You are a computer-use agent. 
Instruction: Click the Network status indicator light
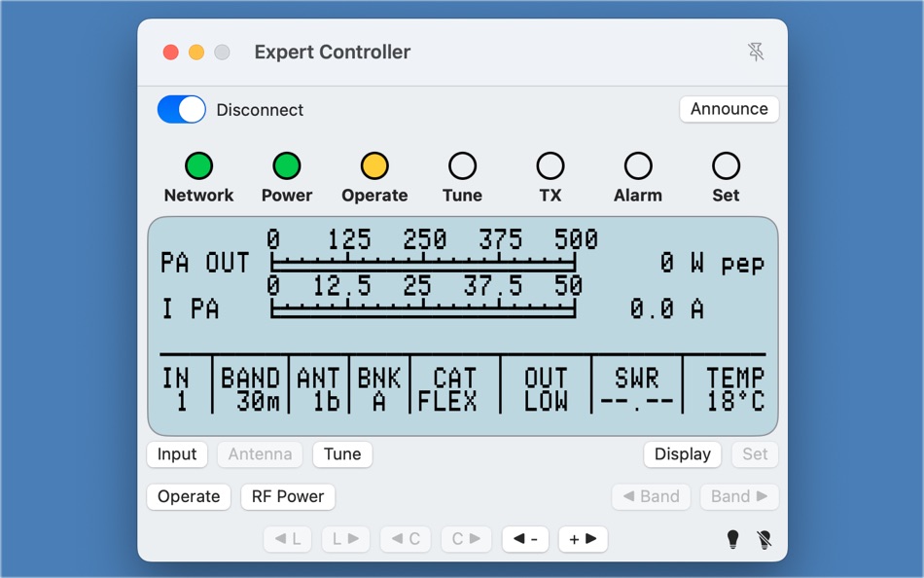pyautogui.click(x=198, y=164)
